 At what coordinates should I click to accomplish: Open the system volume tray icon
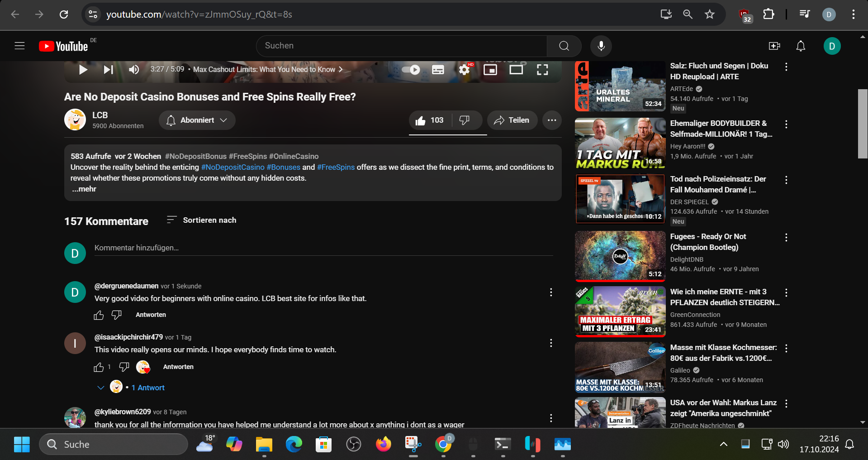pyautogui.click(x=783, y=445)
